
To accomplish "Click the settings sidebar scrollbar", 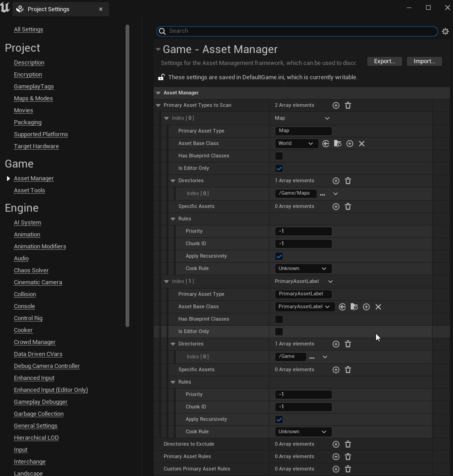I will 127,176.
